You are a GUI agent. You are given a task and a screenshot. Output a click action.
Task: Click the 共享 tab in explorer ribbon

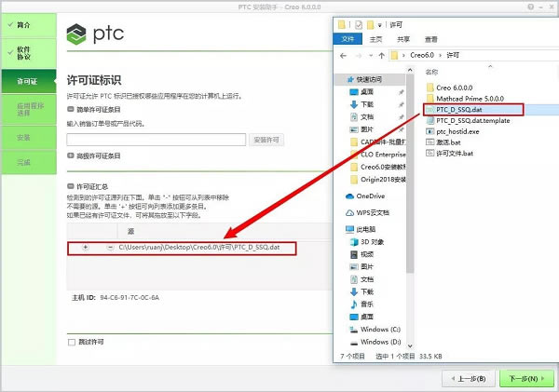[x=403, y=39]
